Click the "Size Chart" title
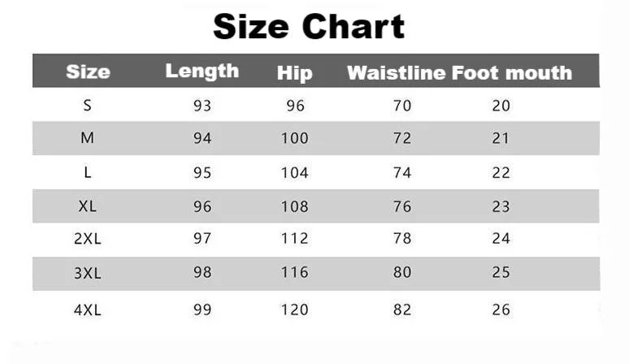This screenshot has height=364, width=629. (x=309, y=27)
